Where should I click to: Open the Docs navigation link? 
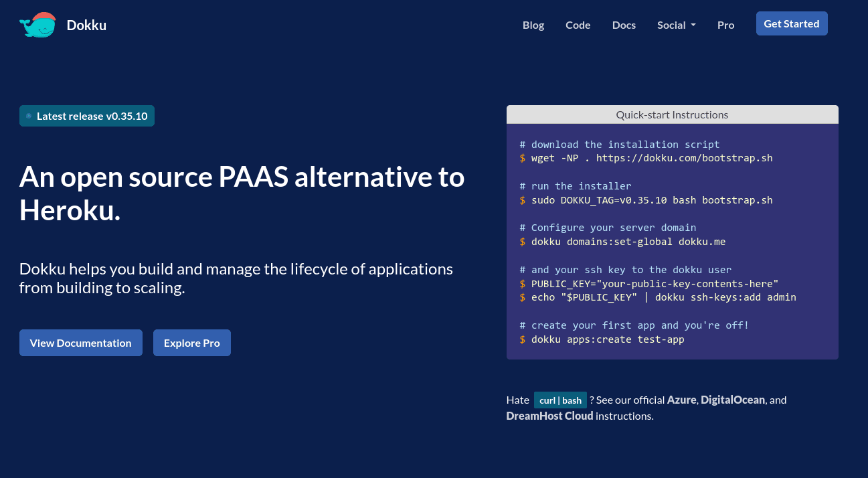(624, 25)
